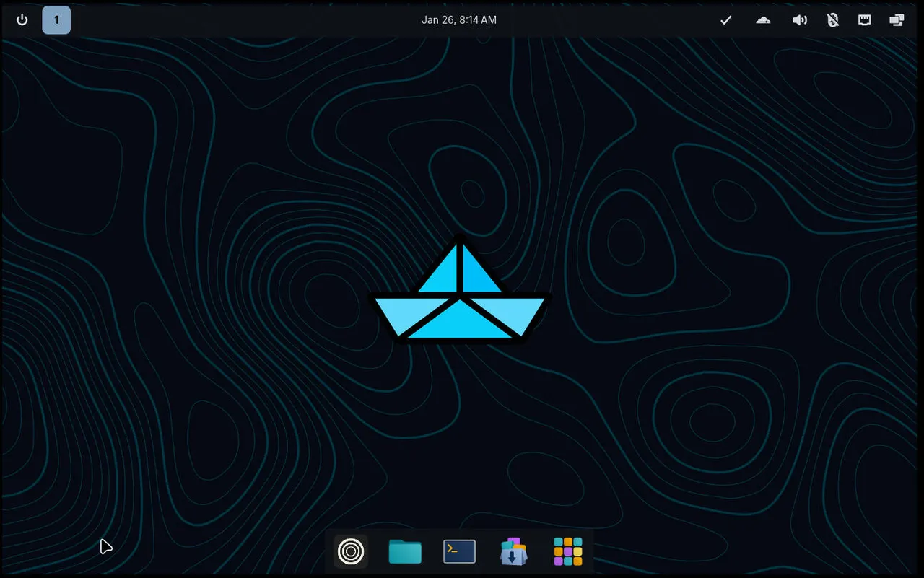
Task: Open the Cloudflare cloud tray icon
Action: point(763,20)
